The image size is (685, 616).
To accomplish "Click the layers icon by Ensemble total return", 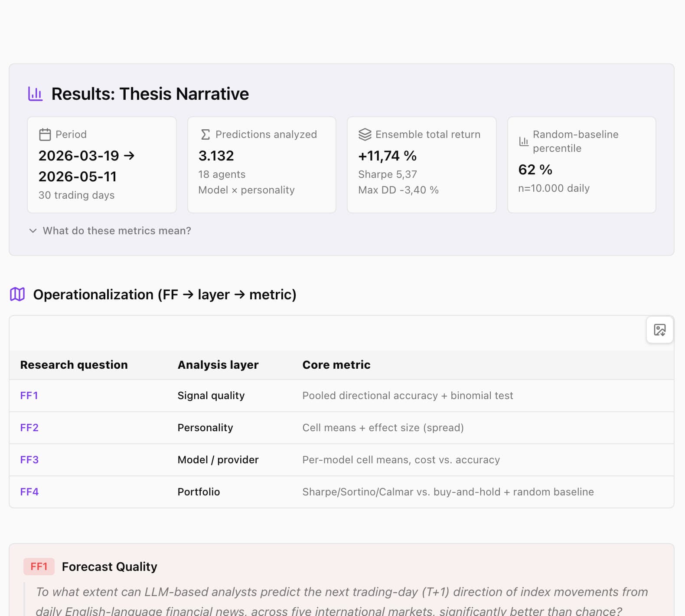I will pyautogui.click(x=365, y=134).
